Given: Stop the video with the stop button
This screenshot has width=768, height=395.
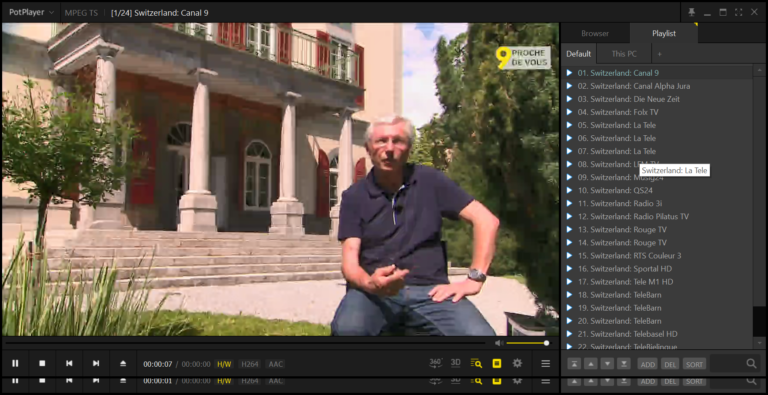Looking at the screenshot, I should coord(42,363).
